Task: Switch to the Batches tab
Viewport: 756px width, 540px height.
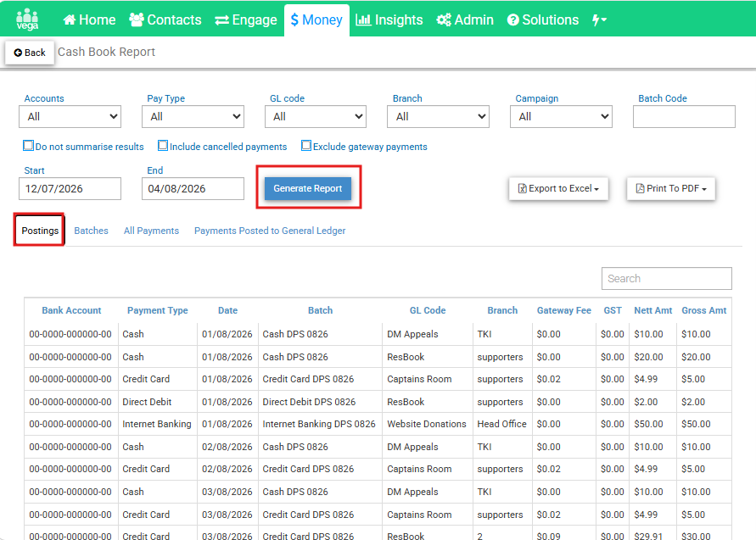Action: point(91,231)
